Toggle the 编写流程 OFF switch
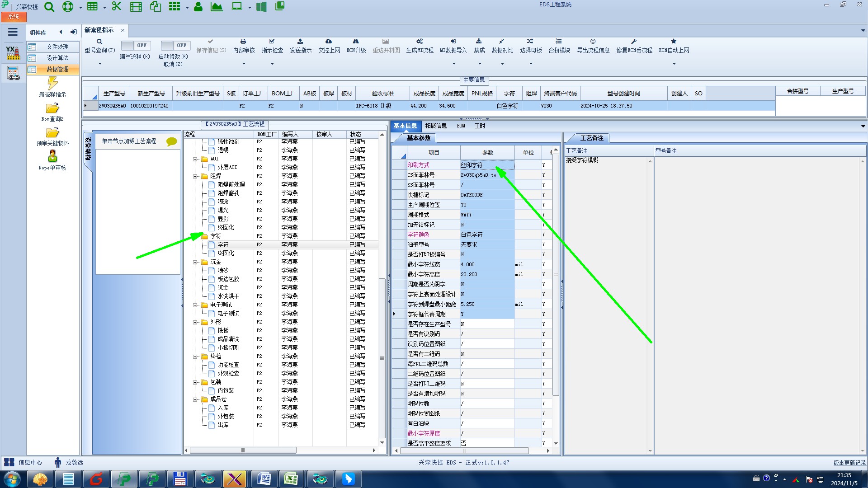The width and height of the screenshot is (868, 488). 135,45
